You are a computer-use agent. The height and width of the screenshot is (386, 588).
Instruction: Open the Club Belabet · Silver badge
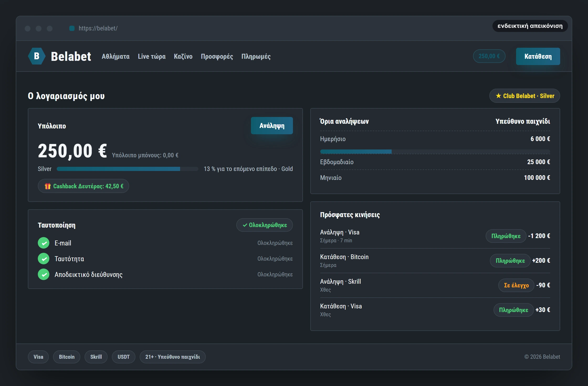coord(524,96)
